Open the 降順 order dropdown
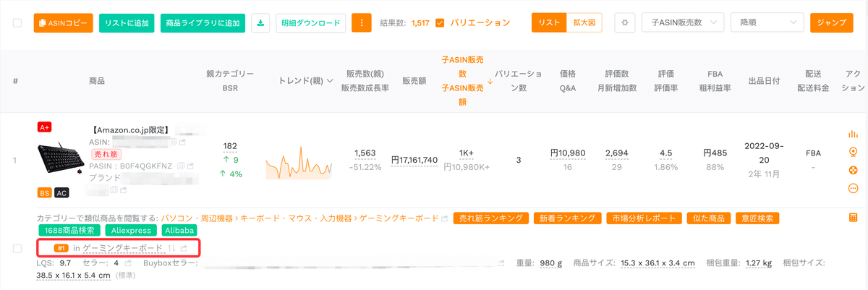Screen dimensions: 868x290 (x=767, y=23)
